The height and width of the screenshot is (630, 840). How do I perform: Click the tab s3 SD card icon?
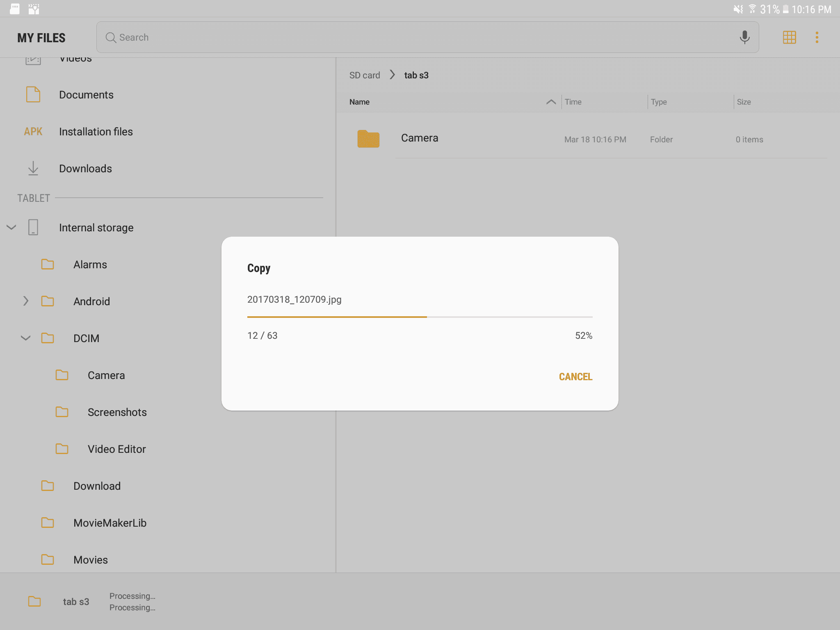pyautogui.click(x=33, y=601)
